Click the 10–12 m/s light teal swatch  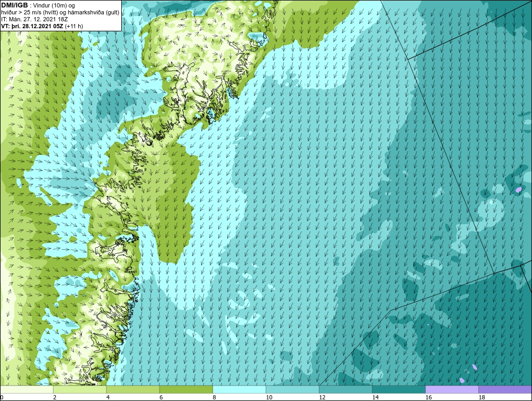[293, 389]
